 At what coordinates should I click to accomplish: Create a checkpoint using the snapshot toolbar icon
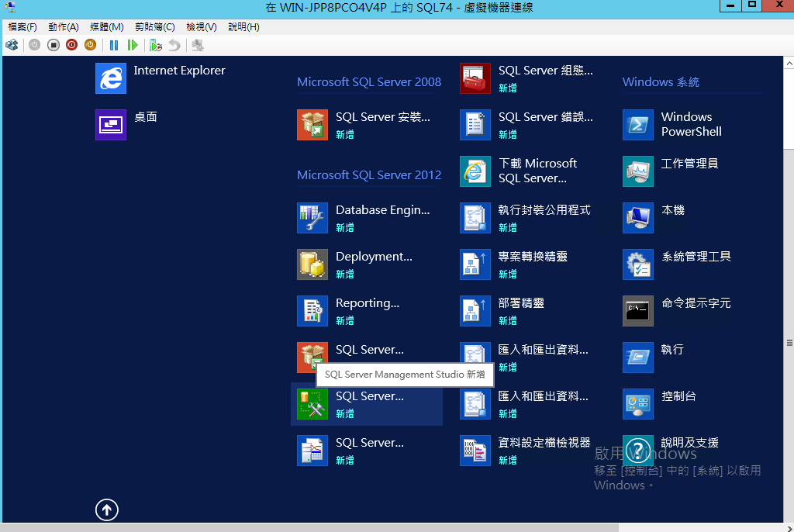(x=155, y=45)
